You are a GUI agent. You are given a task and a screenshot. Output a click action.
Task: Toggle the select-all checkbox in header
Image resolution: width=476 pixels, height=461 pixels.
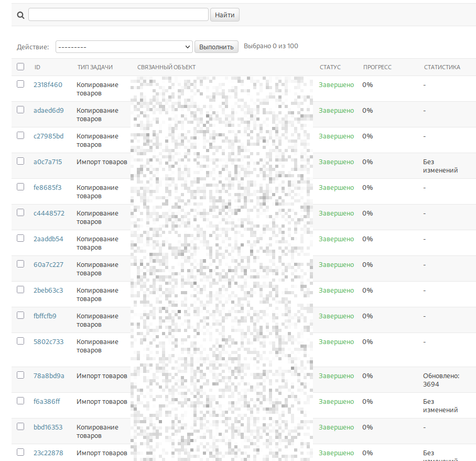(20, 67)
